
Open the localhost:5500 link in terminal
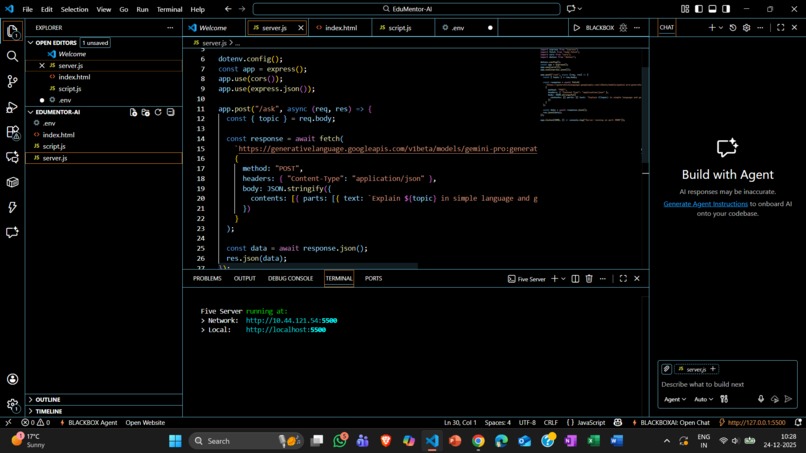coord(286,330)
